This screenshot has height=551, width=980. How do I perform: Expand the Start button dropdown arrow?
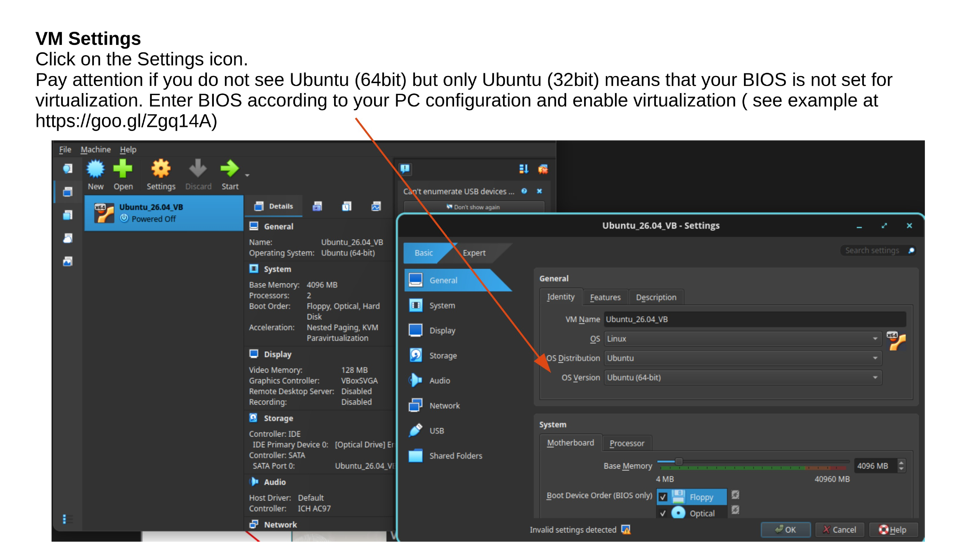[247, 175]
